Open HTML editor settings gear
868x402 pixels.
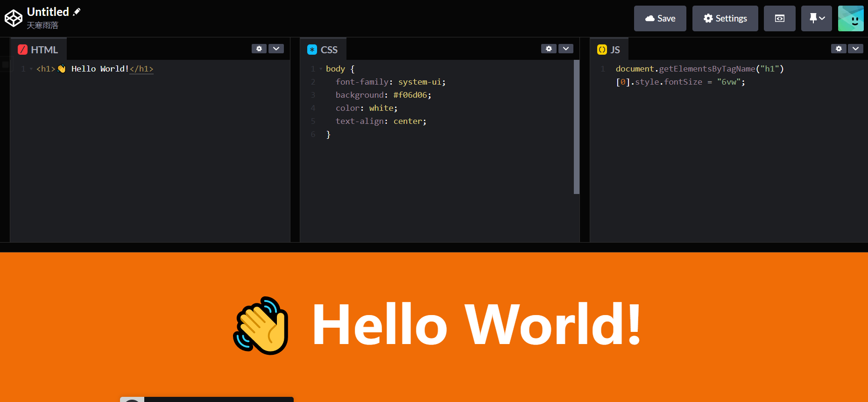pos(259,49)
